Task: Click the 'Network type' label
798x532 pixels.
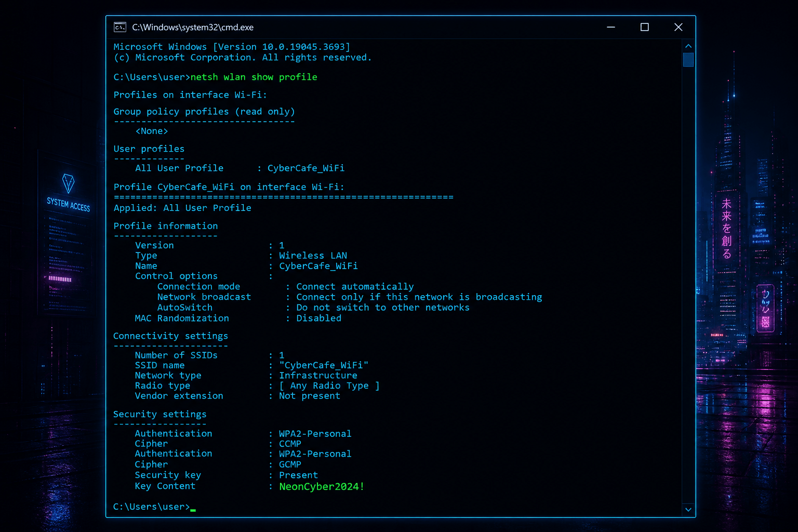Action: point(168,375)
